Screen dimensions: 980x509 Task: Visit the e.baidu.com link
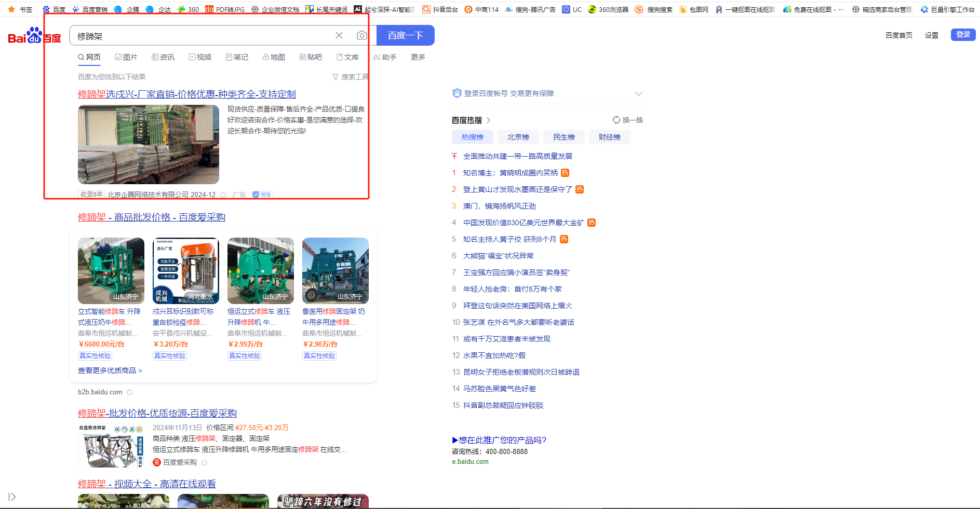coord(470,462)
